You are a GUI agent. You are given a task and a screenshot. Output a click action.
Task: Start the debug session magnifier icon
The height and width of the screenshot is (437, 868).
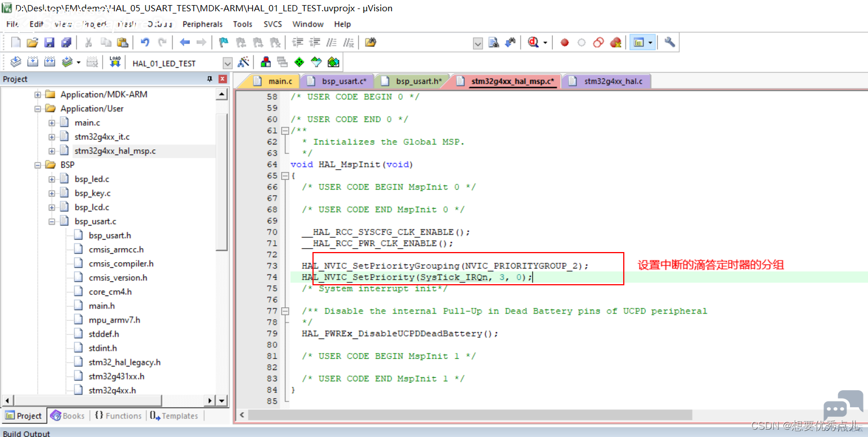click(533, 42)
